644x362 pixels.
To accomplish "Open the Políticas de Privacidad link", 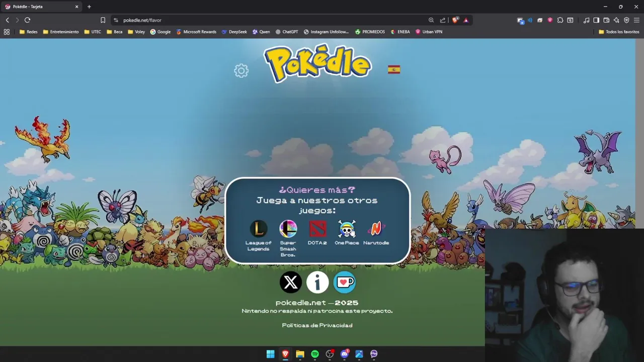I will (x=317, y=325).
